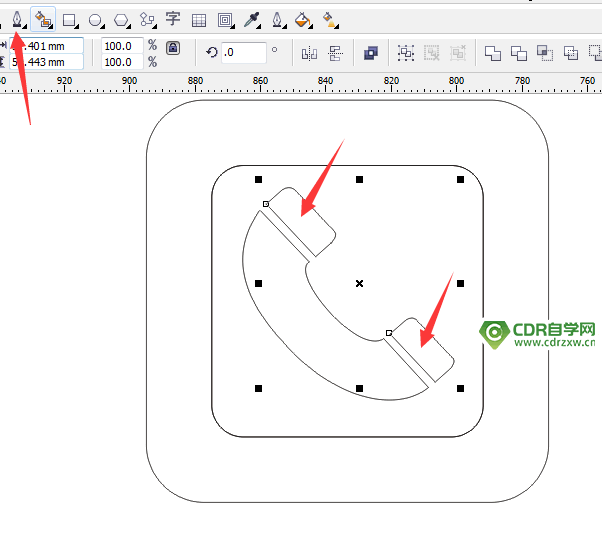Image resolution: width=602 pixels, height=541 pixels.
Task: Mirror the selection horizontally
Action: (x=309, y=54)
